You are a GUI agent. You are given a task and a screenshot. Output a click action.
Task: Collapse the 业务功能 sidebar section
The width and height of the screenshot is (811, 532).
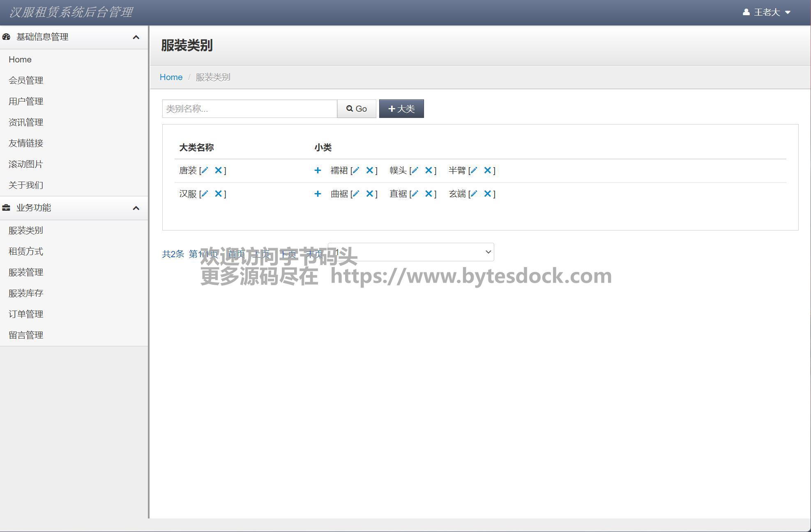pos(136,208)
